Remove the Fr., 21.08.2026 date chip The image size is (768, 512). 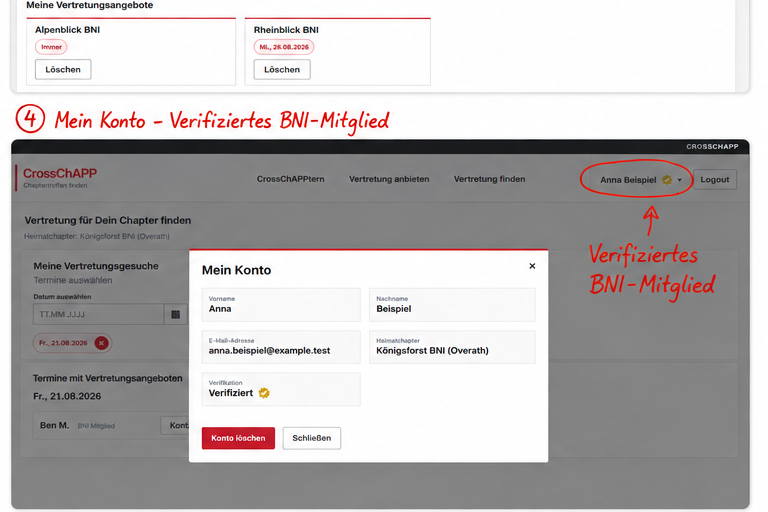click(101, 343)
